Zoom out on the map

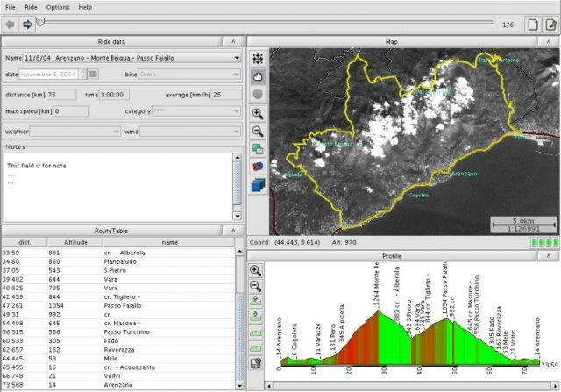pyautogui.click(x=259, y=131)
